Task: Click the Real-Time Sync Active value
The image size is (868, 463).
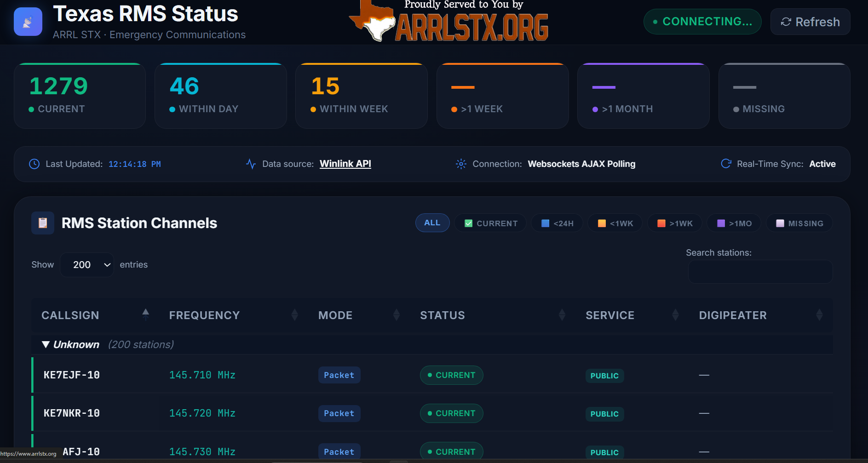Action: (822, 164)
